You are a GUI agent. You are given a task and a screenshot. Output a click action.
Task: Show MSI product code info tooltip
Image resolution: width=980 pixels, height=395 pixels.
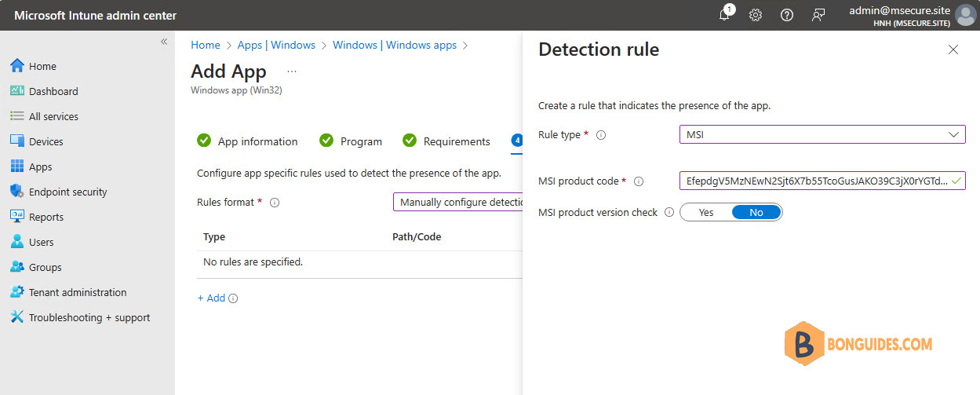point(639,181)
